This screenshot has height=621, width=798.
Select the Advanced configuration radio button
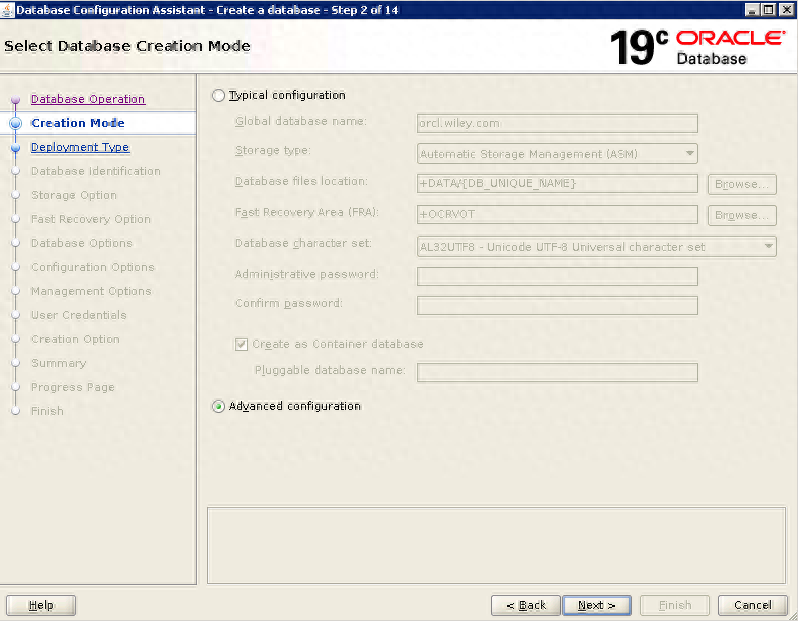point(219,407)
